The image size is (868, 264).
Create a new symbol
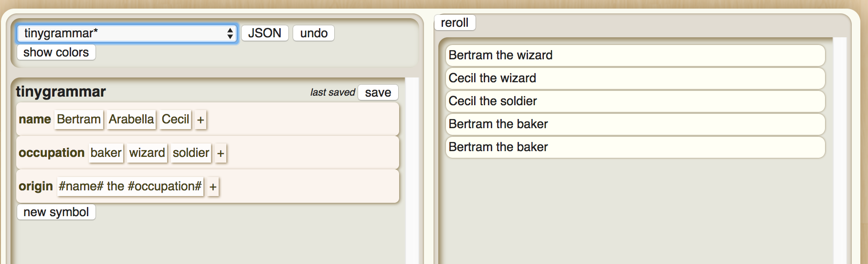[56, 212]
